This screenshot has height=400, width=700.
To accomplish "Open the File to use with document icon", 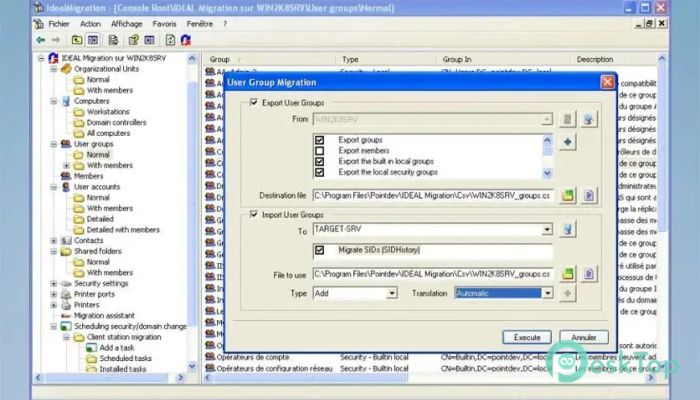I will pyautogui.click(x=589, y=274).
